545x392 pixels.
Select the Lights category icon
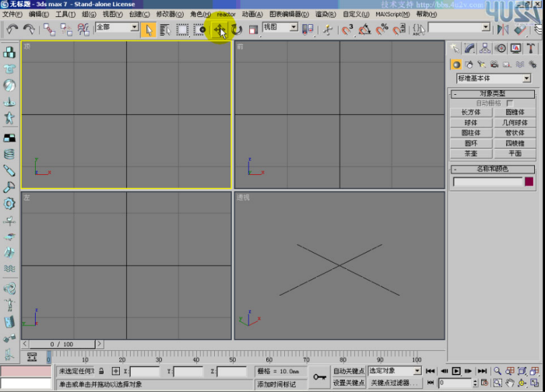[481, 65]
